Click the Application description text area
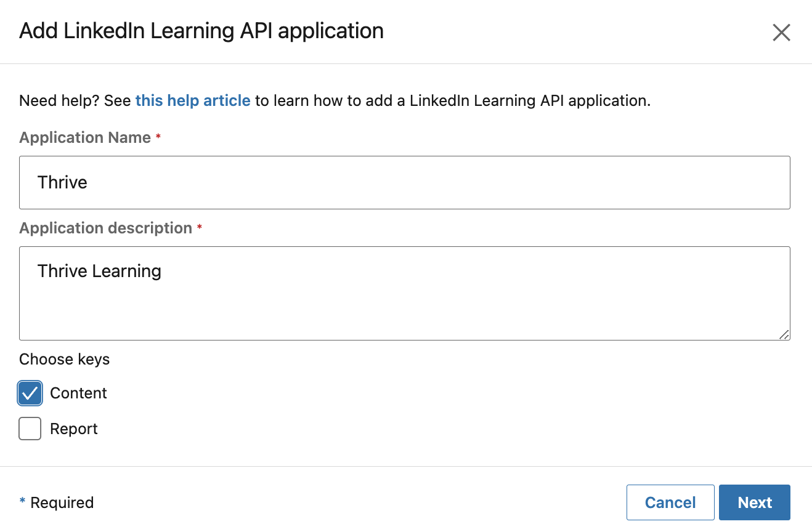Screen dimensions: 812x532 click(x=405, y=294)
